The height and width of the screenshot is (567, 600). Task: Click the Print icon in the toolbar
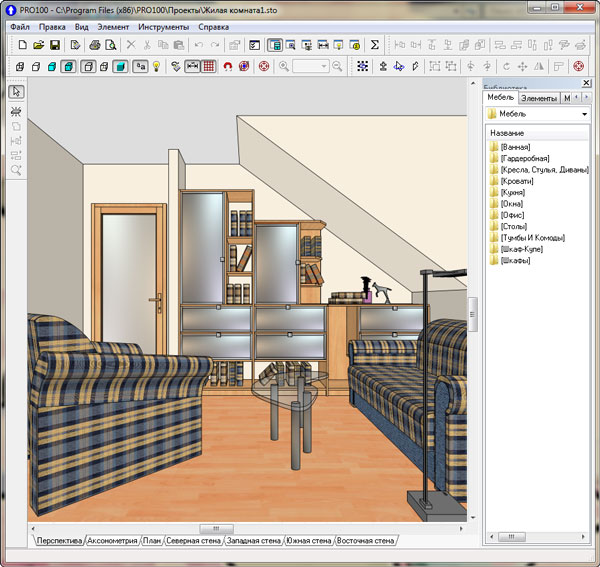point(94,45)
